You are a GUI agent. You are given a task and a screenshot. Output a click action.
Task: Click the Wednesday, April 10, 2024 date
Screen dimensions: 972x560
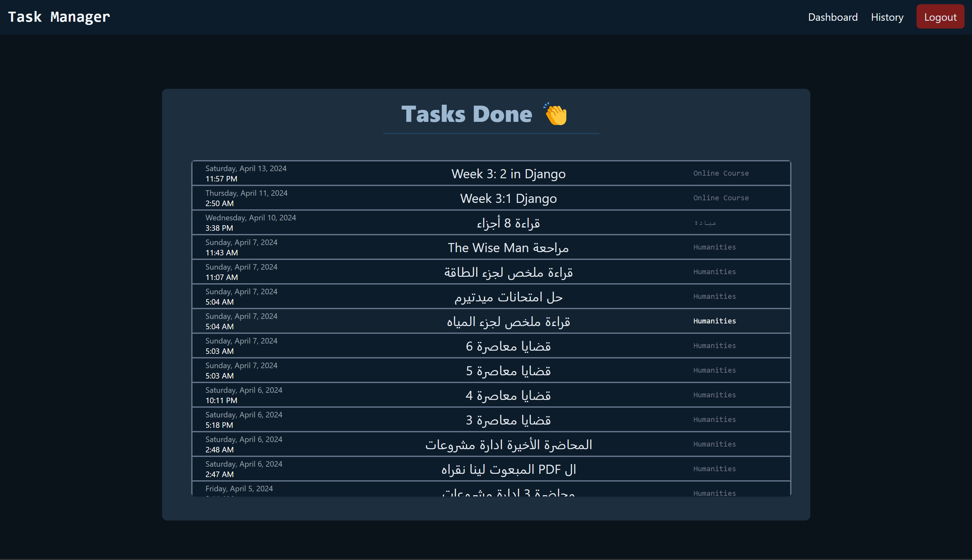(251, 218)
